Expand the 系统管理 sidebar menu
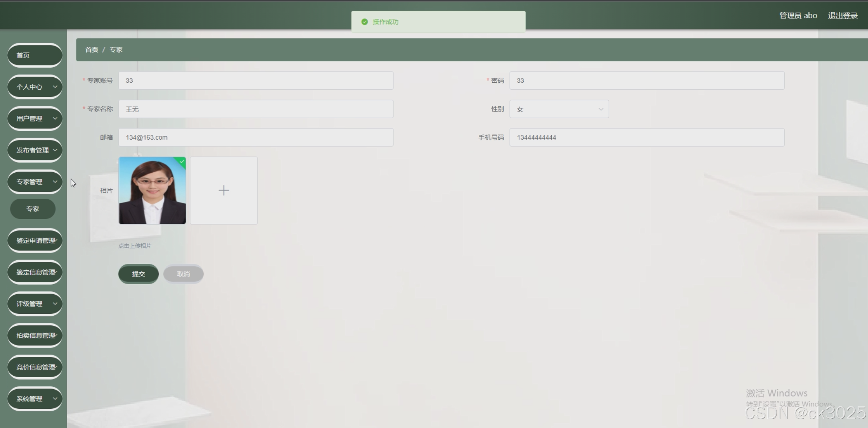The image size is (868, 428). click(x=35, y=399)
